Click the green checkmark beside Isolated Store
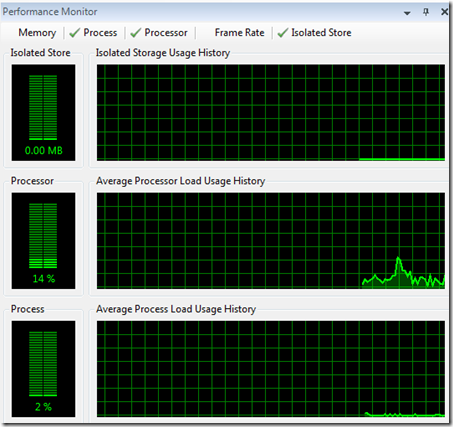Screen dimensions: 453x427 283,33
